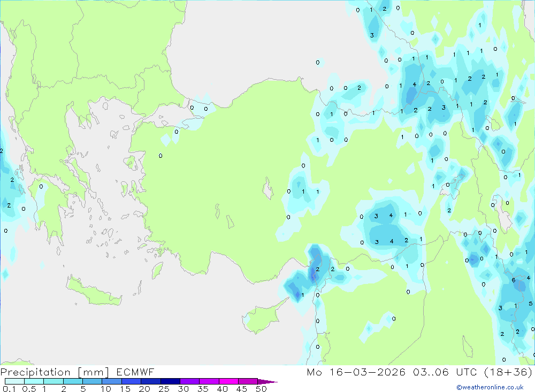Viewport: 535px width, 392px height.
Task: Click the legend value '35'
Action: click(203, 389)
